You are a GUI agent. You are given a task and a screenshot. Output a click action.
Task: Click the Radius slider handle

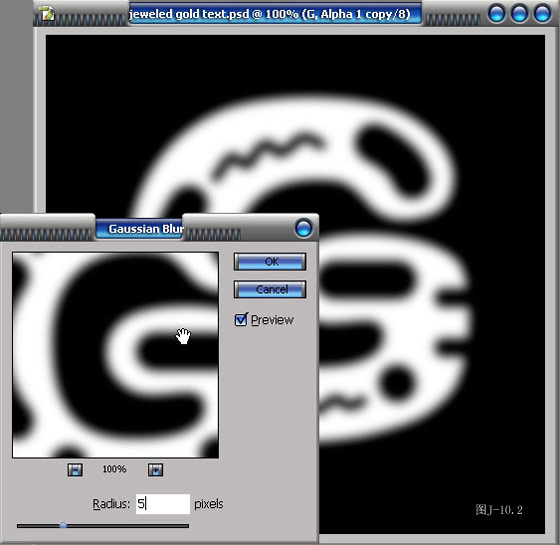(x=63, y=525)
